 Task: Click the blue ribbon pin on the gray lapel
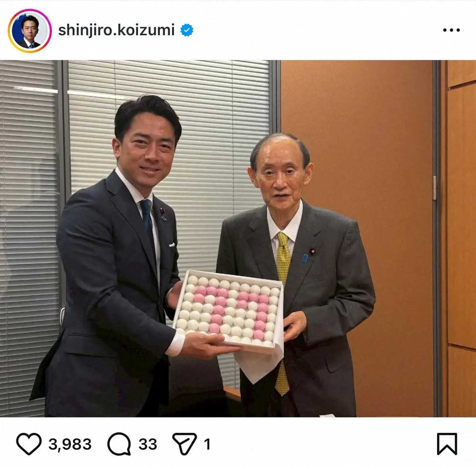305,258
